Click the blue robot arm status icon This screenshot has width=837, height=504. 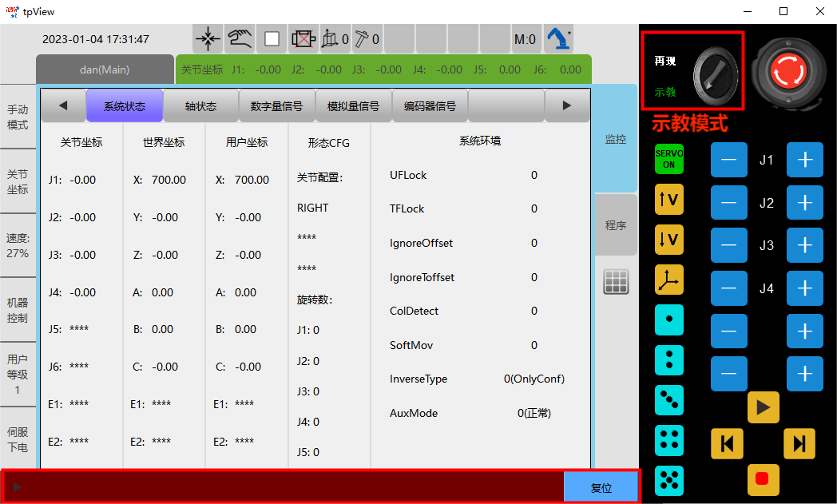tap(558, 38)
